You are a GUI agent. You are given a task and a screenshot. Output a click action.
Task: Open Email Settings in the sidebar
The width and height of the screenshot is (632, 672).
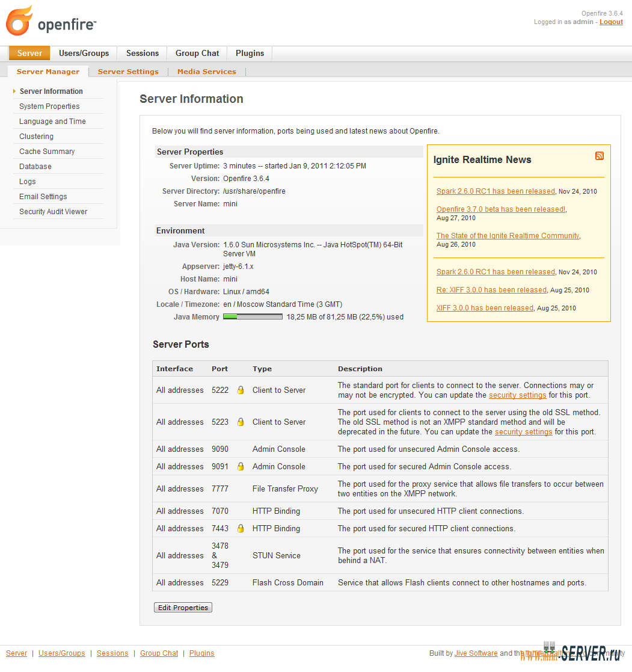43,196
